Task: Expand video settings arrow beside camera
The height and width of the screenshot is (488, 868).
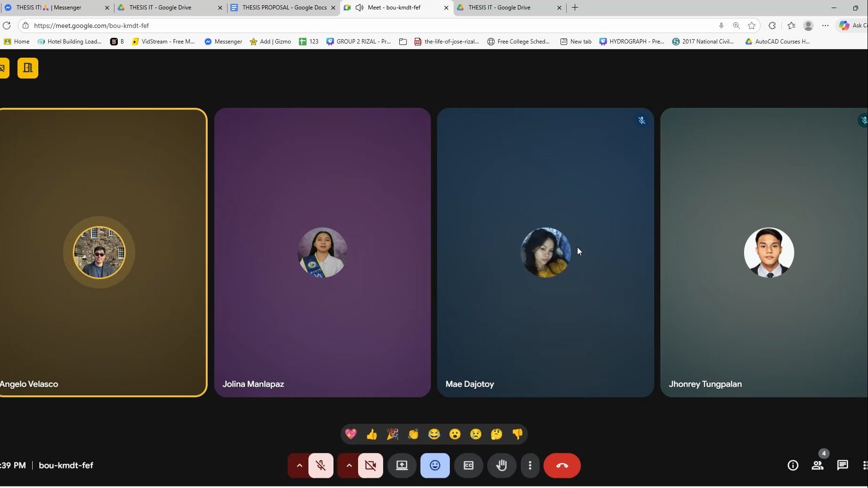Action: pos(349,466)
